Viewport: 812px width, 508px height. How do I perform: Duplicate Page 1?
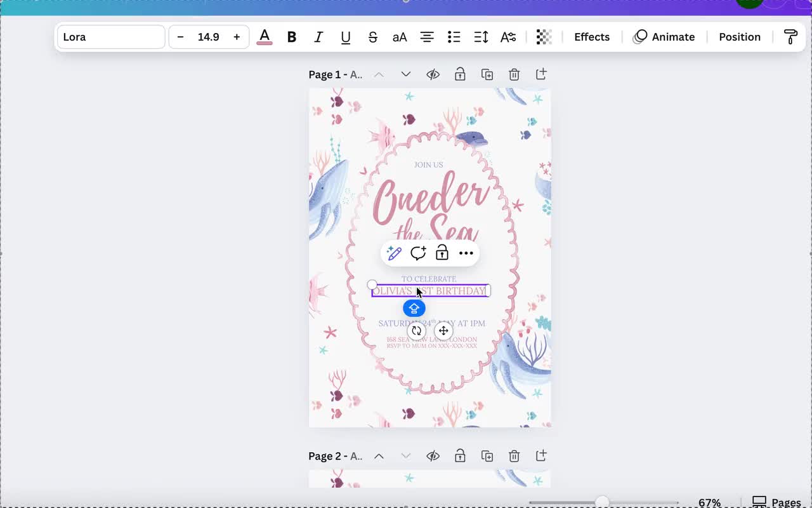(487, 74)
